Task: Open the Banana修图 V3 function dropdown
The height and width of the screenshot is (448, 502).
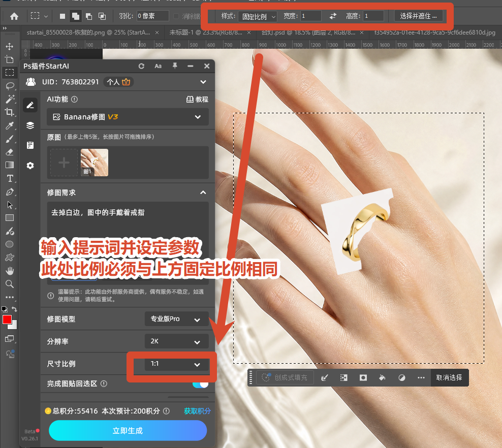Action: point(128,117)
